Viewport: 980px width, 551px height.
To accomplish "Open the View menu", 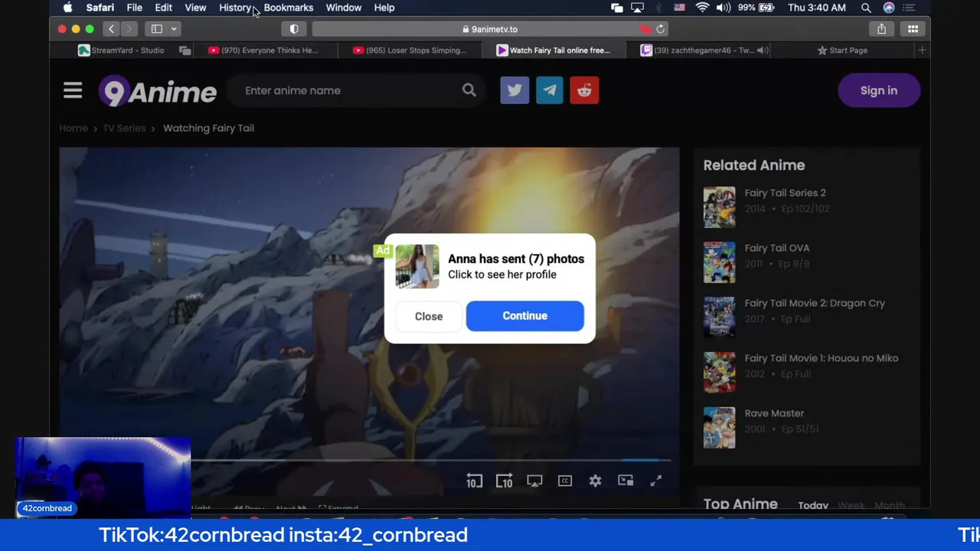I will click(195, 8).
